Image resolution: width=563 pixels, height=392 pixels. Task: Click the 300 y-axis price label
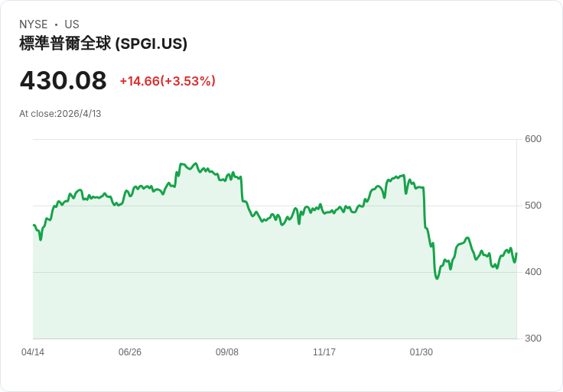pyautogui.click(x=533, y=339)
